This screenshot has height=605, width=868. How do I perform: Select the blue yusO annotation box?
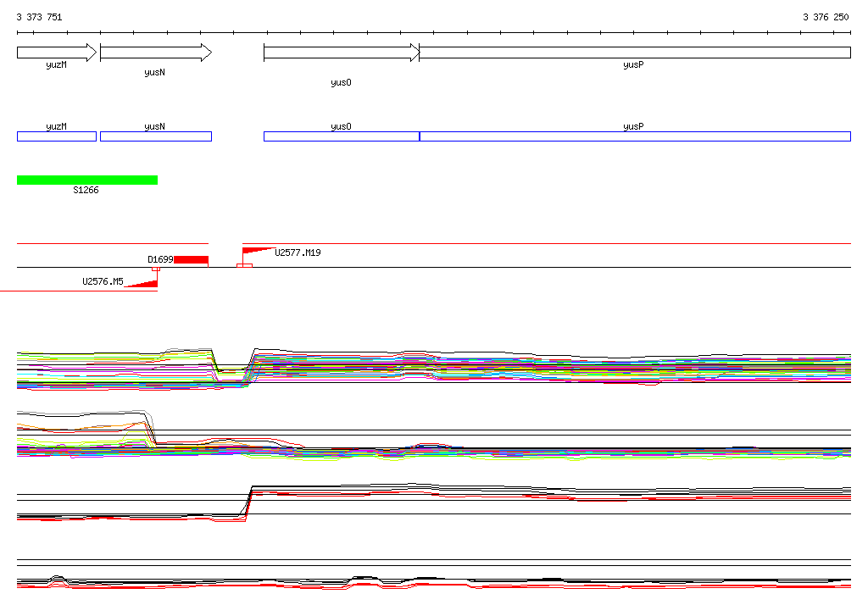[342, 136]
